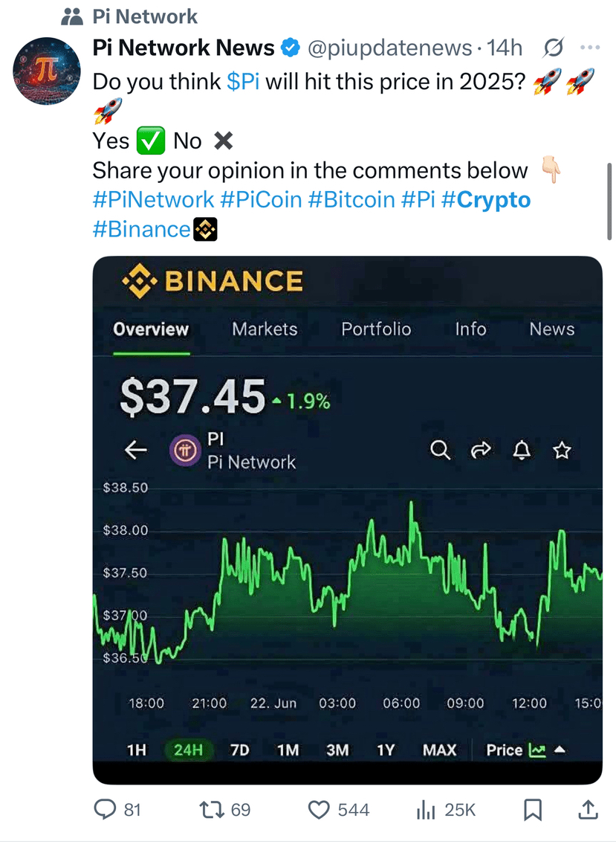Click the @piupdatenews handle
616x844 pixels.
click(389, 48)
